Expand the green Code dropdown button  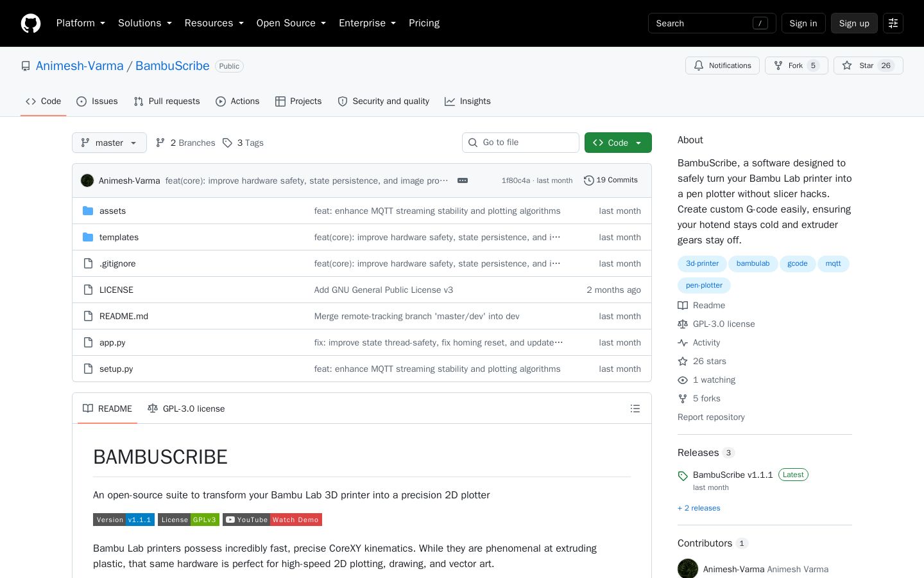(x=618, y=143)
